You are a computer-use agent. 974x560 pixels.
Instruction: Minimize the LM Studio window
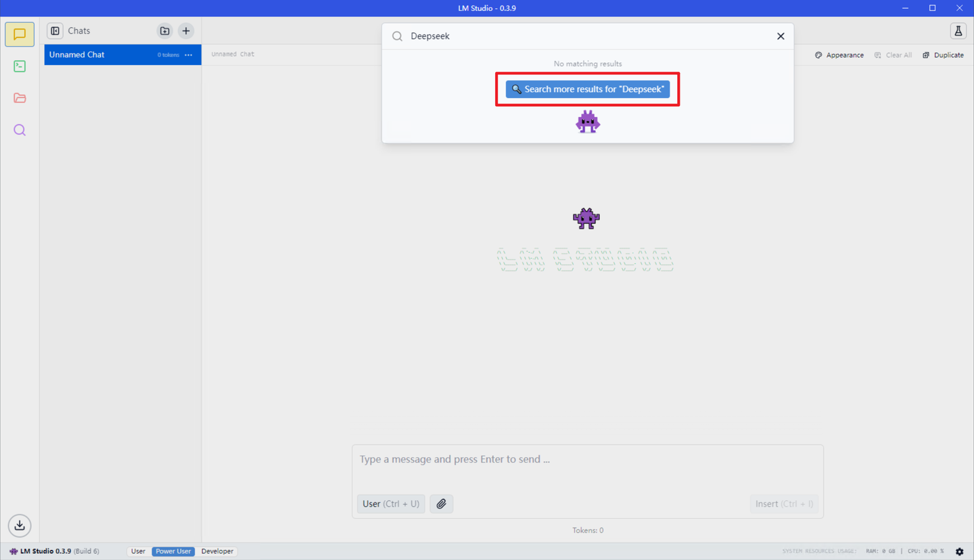click(905, 8)
